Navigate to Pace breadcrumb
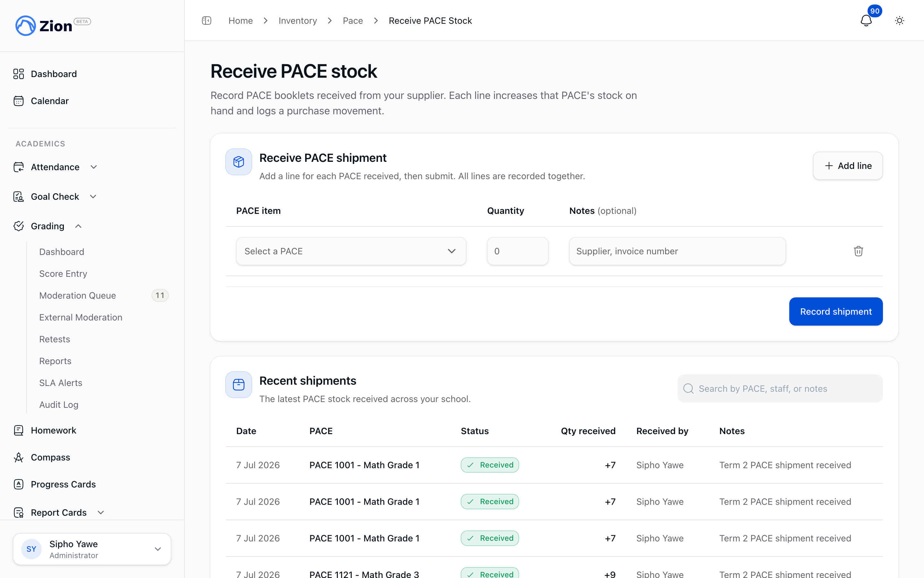This screenshot has height=578, width=924. [x=353, y=21]
